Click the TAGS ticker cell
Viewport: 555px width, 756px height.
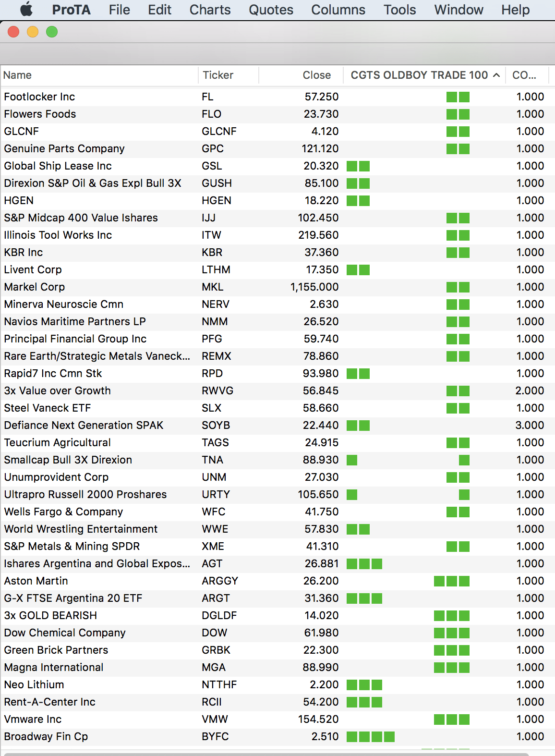[215, 443]
